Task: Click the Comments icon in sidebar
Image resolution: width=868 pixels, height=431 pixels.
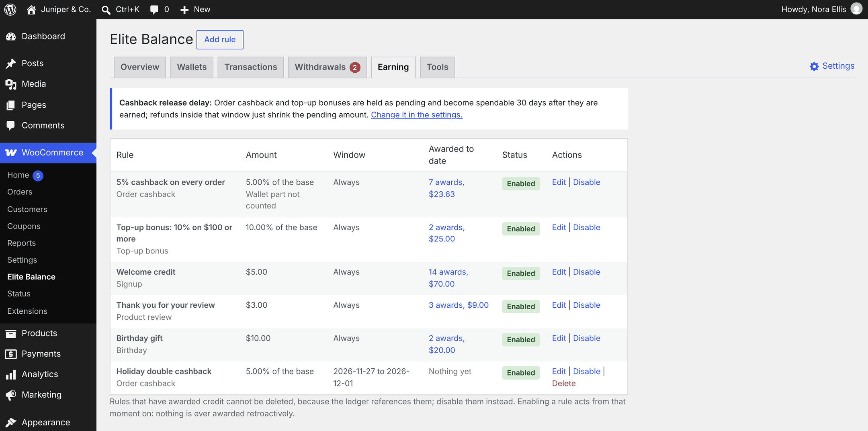Action: pyautogui.click(x=11, y=126)
